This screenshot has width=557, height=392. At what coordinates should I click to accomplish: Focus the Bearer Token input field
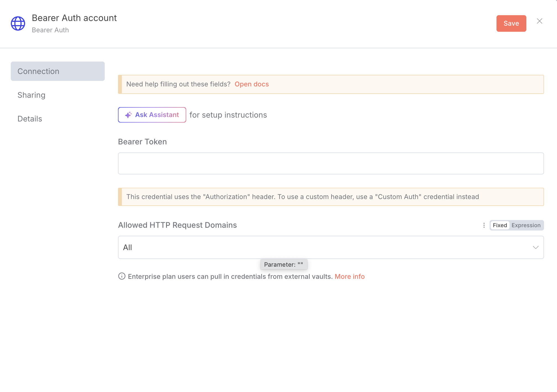click(330, 163)
